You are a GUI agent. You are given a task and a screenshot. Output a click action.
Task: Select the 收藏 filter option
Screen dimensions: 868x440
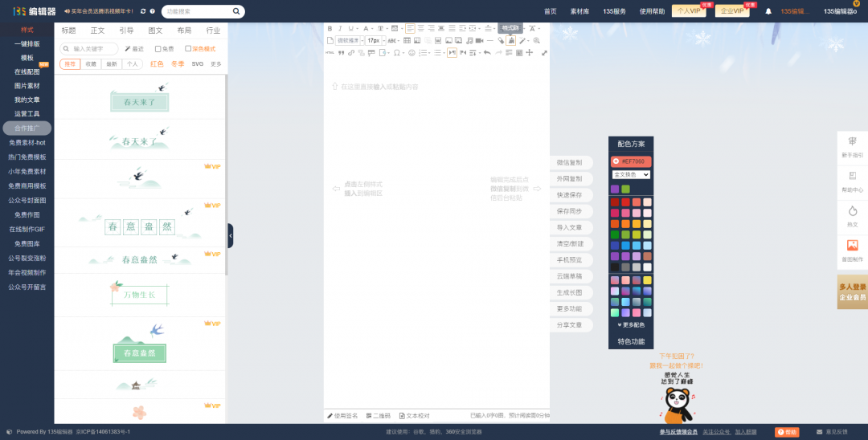[91, 64]
